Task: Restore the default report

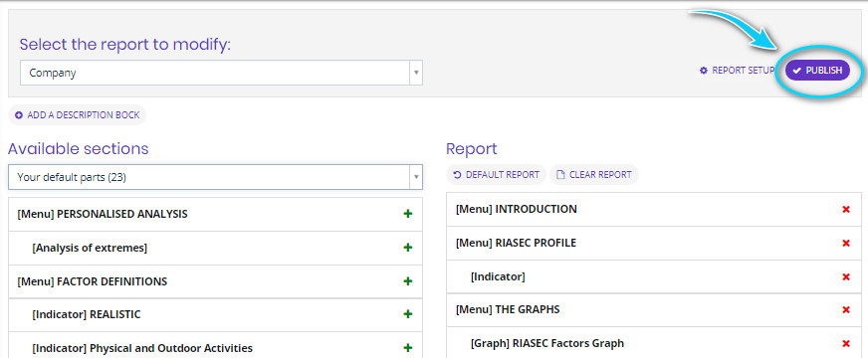Action: (496, 174)
